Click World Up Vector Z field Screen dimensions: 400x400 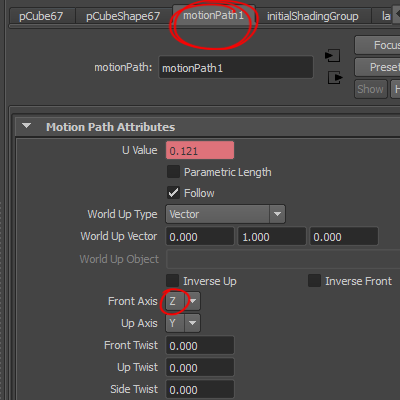tap(344, 236)
